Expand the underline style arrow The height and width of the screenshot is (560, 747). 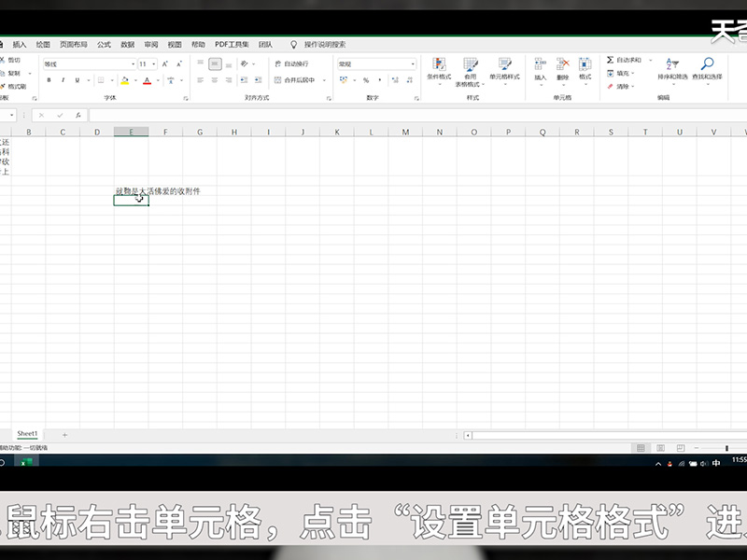[89, 80]
